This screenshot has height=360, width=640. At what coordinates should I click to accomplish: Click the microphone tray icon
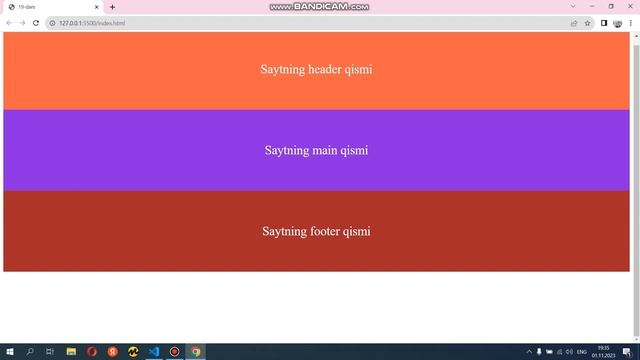pyautogui.click(x=539, y=351)
